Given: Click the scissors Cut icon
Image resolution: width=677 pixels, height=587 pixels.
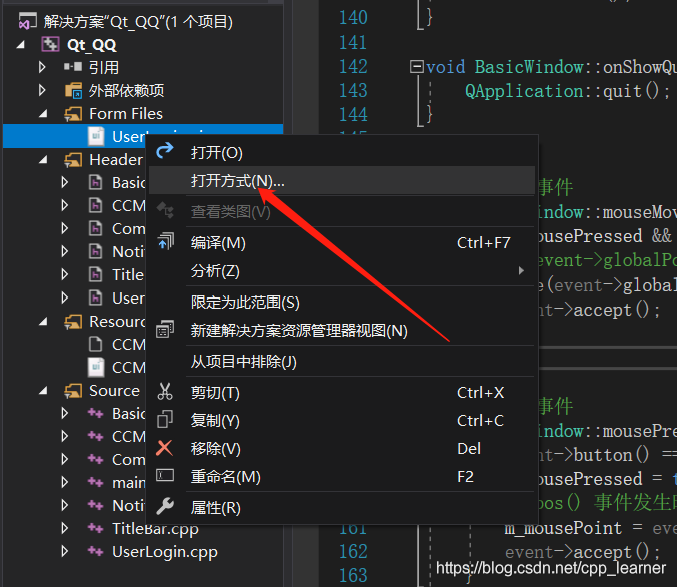Looking at the screenshot, I should click(165, 392).
